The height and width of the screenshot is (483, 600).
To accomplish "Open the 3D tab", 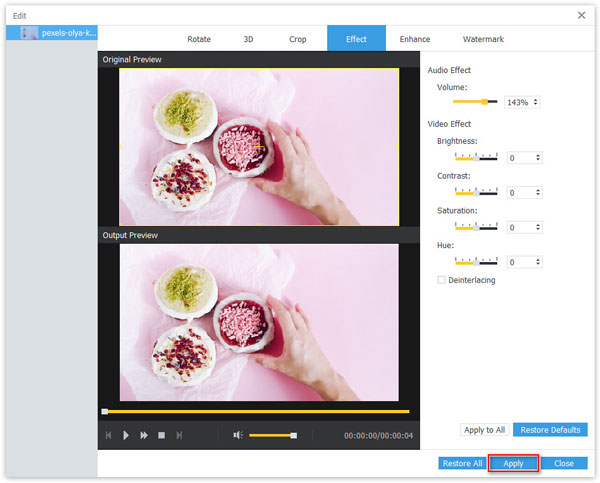I will pos(248,39).
